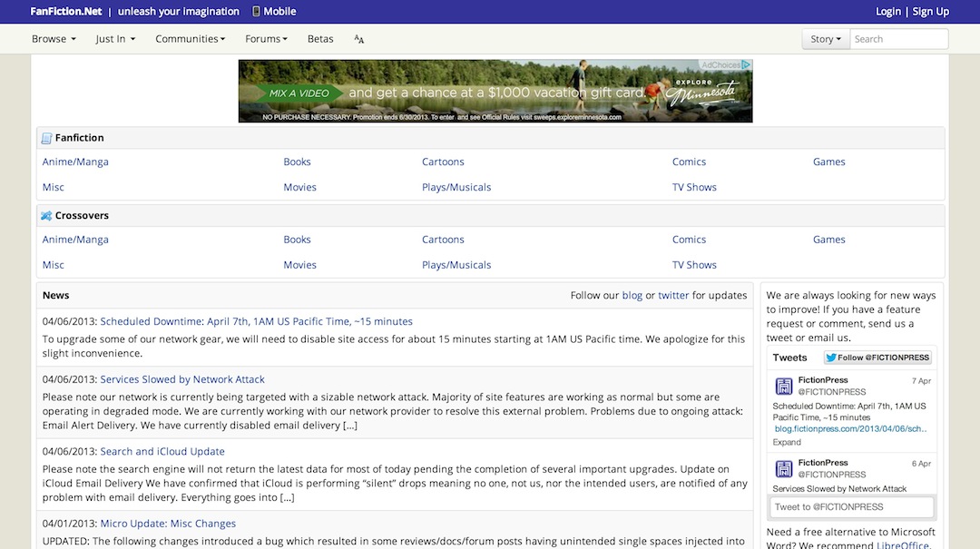This screenshot has height=549, width=980.
Task: Open Crossovers Comics category
Action: click(689, 240)
